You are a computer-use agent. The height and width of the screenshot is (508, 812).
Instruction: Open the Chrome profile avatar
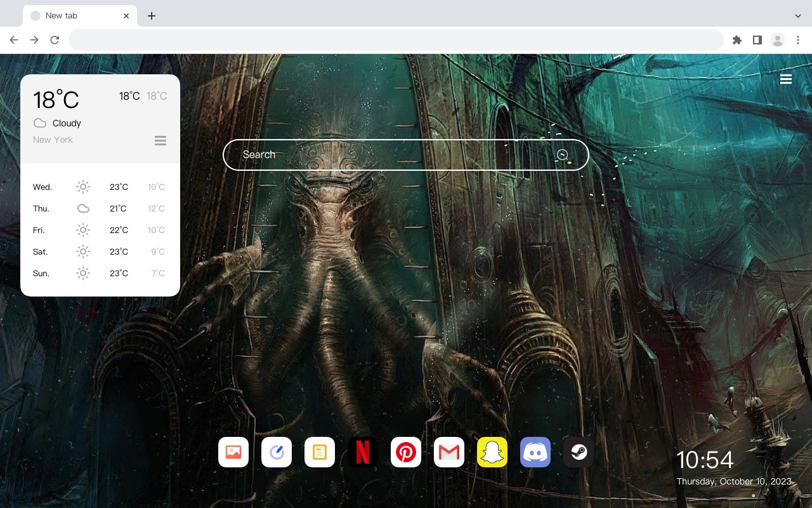click(x=778, y=40)
